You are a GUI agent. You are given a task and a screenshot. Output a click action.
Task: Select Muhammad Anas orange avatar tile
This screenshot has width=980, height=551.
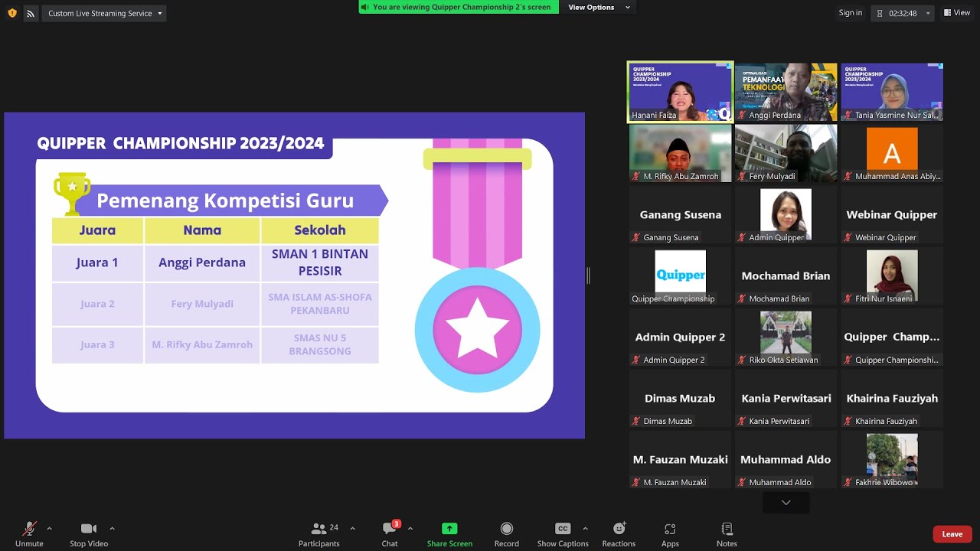892,153
